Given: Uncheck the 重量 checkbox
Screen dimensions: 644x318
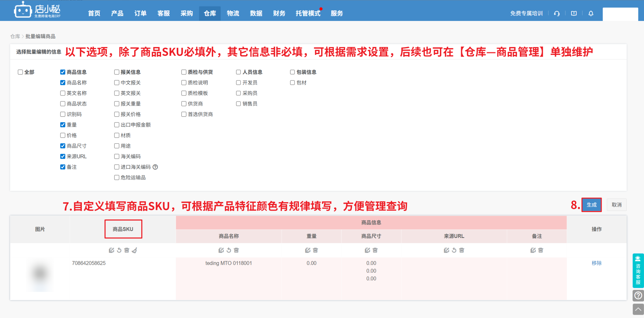Looking at the screenshot, I should tap(63, 125).
